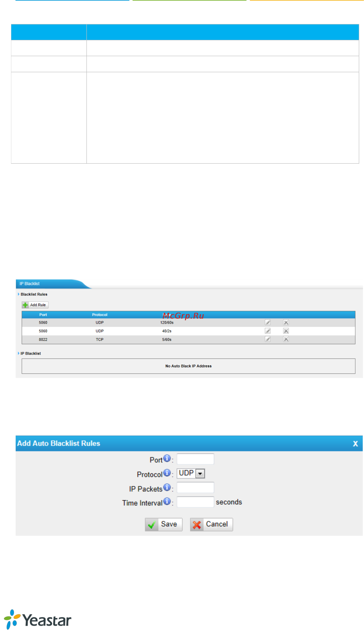Edit the 8022 TCP rule
This screenshot has width=364, height=631.
point(268,339)
